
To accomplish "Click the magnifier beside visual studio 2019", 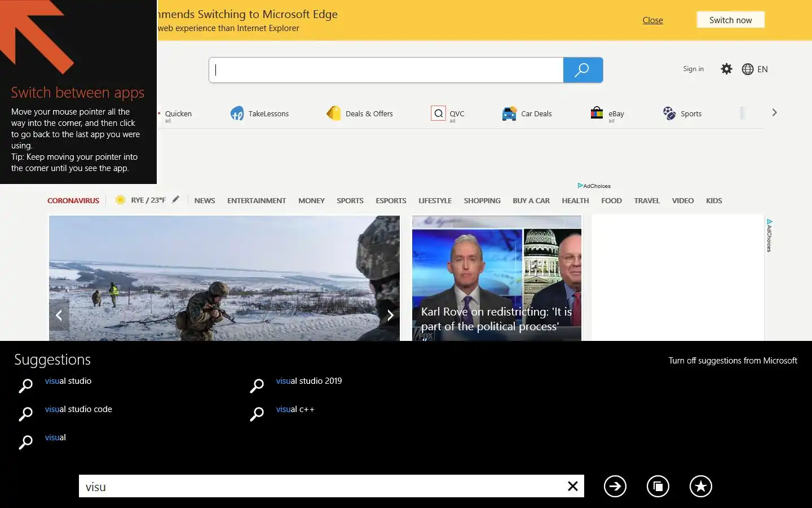I will [257, 386].
